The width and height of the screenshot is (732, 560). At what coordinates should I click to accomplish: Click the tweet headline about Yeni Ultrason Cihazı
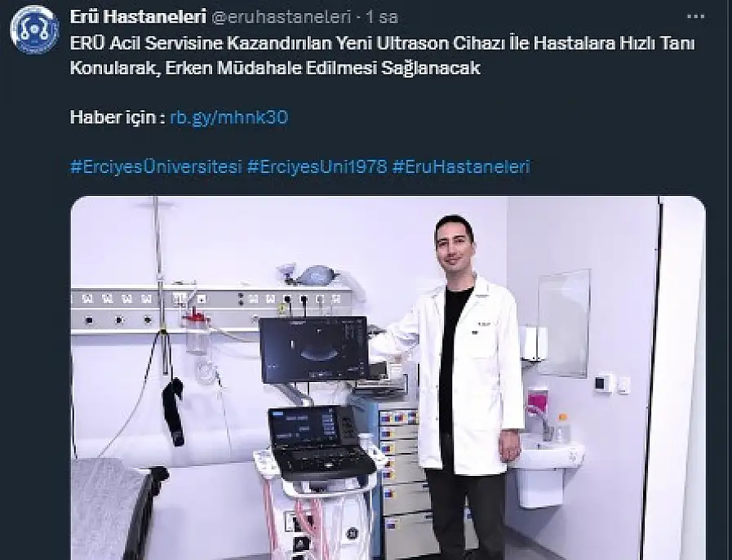click(383, 56)
